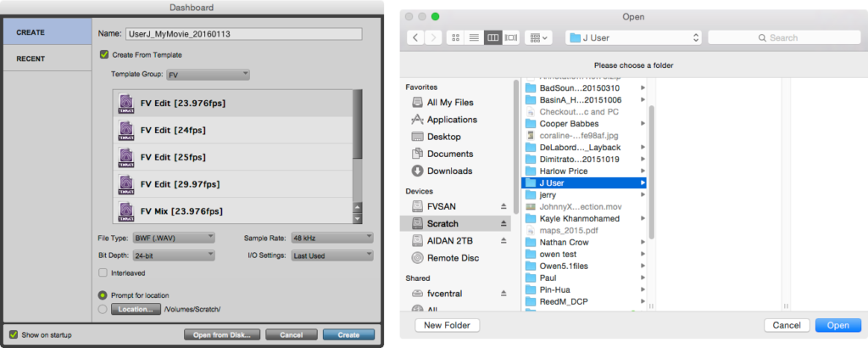This screenshot has height=348, width=868.
Task: Select the Scratch device in sidebar
Action: (x=455, y=223)
